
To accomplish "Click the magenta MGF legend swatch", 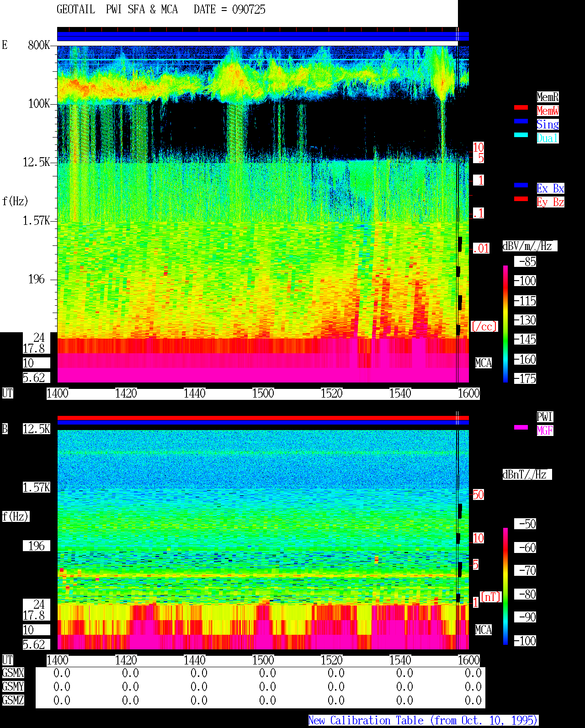I will click(x=521, y=427).
